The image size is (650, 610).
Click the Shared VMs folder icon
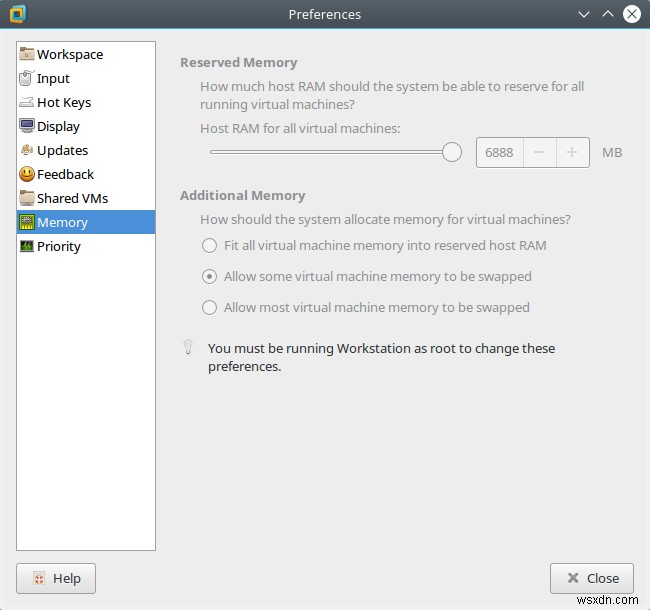27,198
